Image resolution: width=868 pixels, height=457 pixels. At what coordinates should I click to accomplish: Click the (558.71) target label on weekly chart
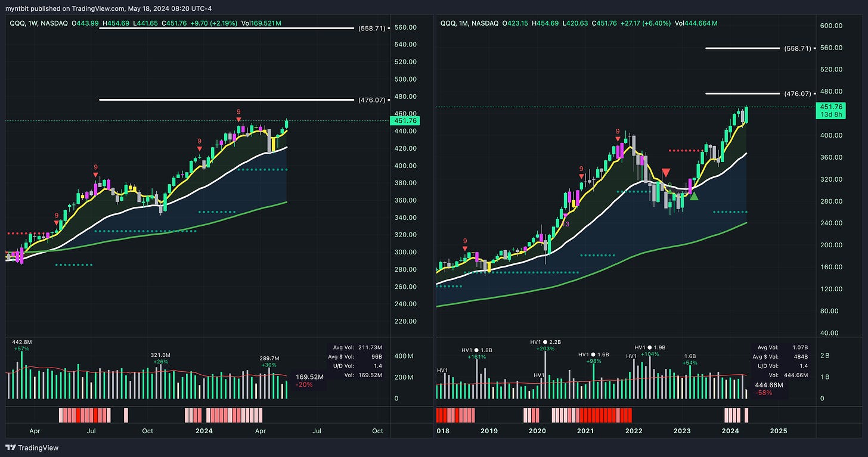(x=372, y=28)
